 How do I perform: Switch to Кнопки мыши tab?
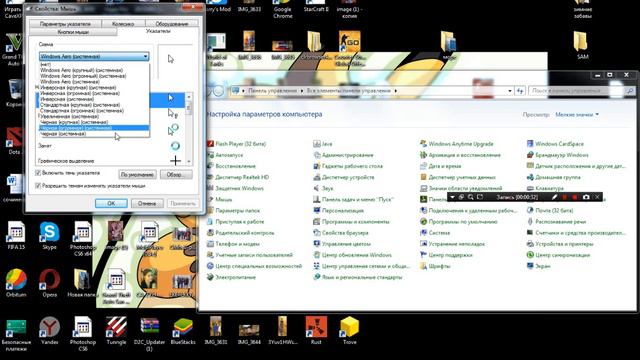73,32
